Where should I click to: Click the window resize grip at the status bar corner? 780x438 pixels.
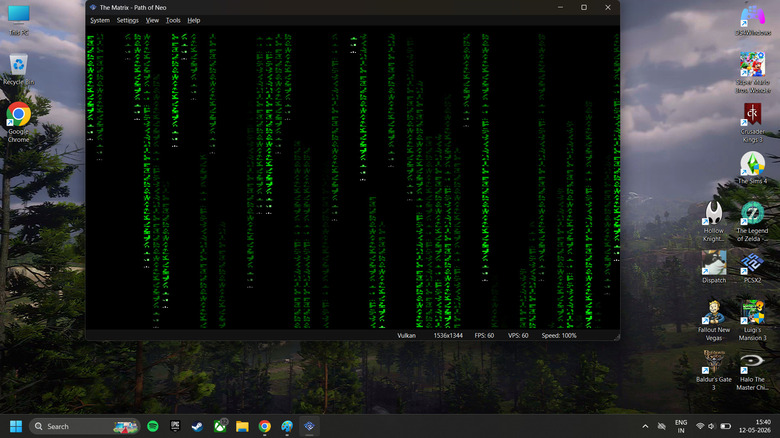pyautogui.click(x=616, y=337)
